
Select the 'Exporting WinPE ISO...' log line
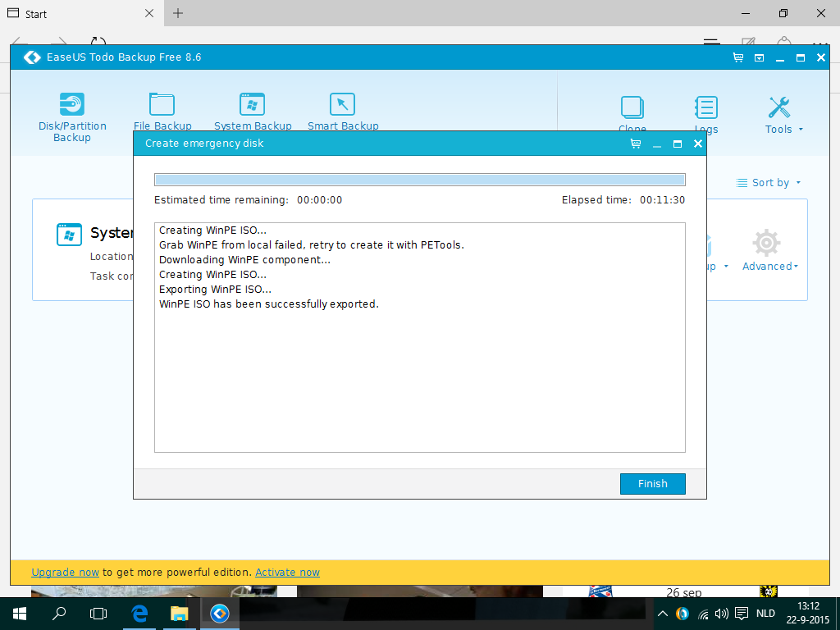point(216,290)
